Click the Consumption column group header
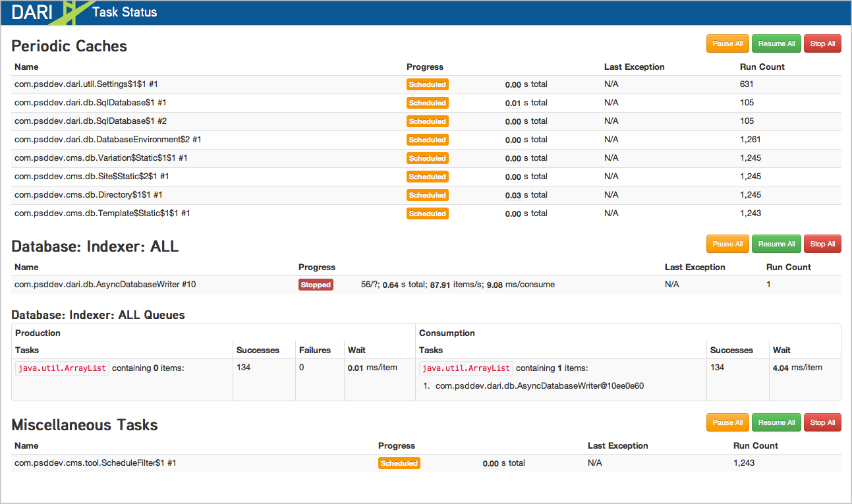The image size is (852, 504). tap(447, 333)
